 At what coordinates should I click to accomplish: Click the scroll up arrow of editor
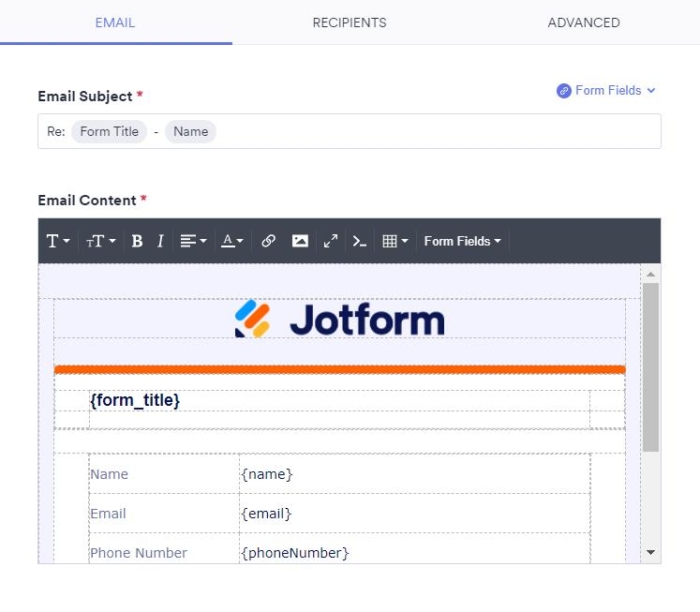[651, 274]
